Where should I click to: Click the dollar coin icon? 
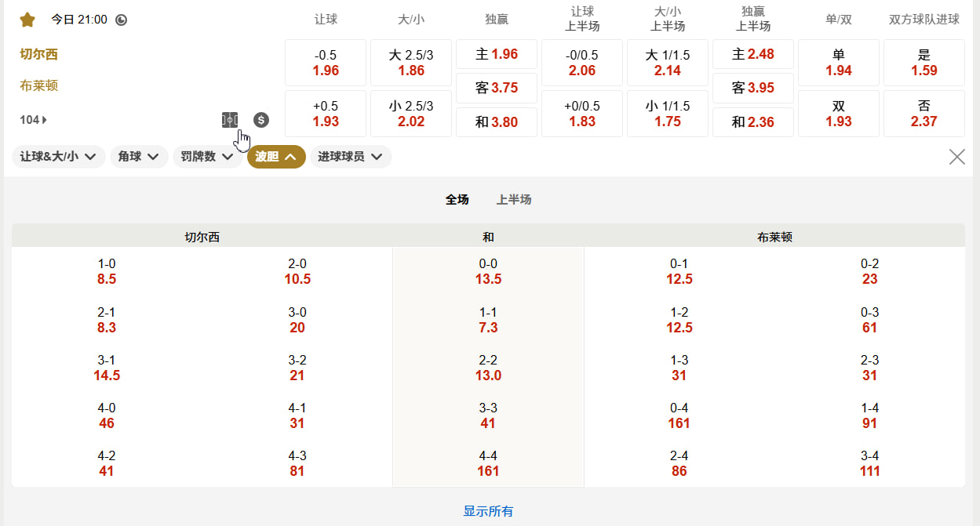(x=261, y=120)
